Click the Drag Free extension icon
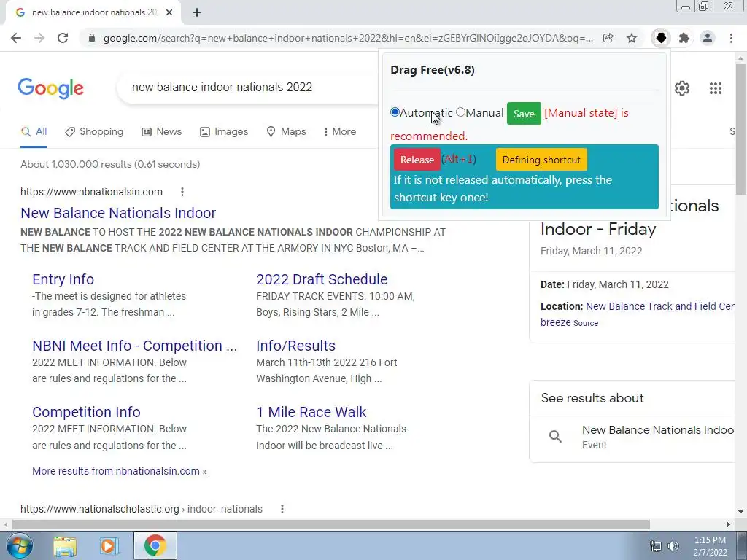The height and width of the screenshot is (560, 747). [661, 38]
